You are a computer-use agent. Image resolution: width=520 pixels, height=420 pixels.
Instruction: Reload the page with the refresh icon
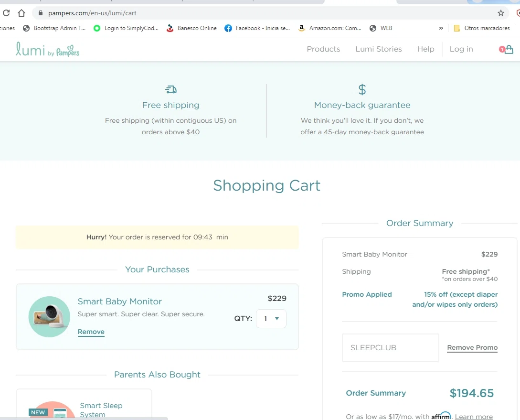[x=6, y=13]
